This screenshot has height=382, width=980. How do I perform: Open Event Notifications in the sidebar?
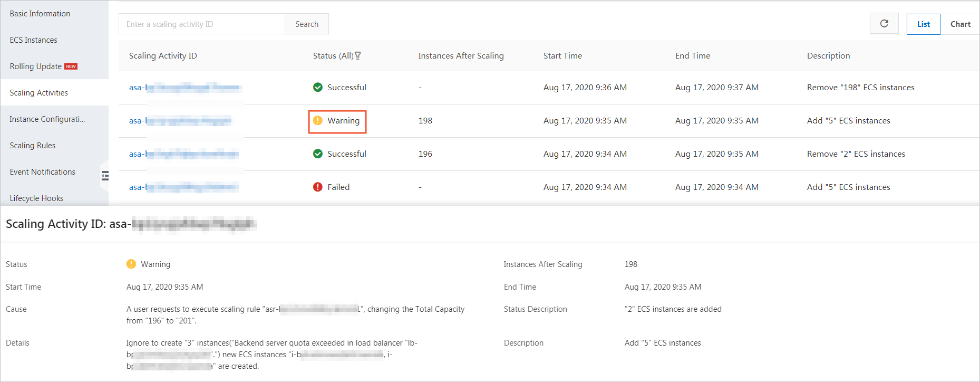tap(43, 172)
